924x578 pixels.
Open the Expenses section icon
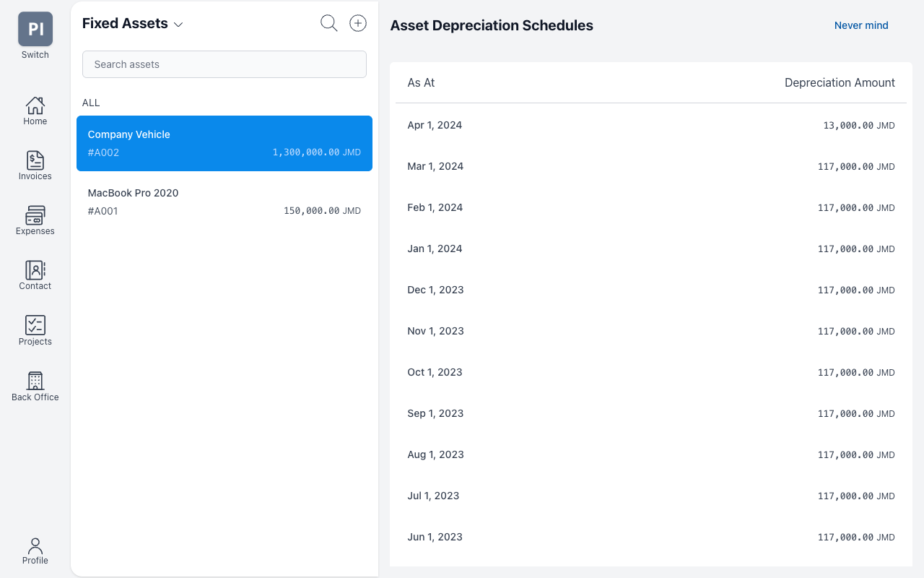[35, 216]
